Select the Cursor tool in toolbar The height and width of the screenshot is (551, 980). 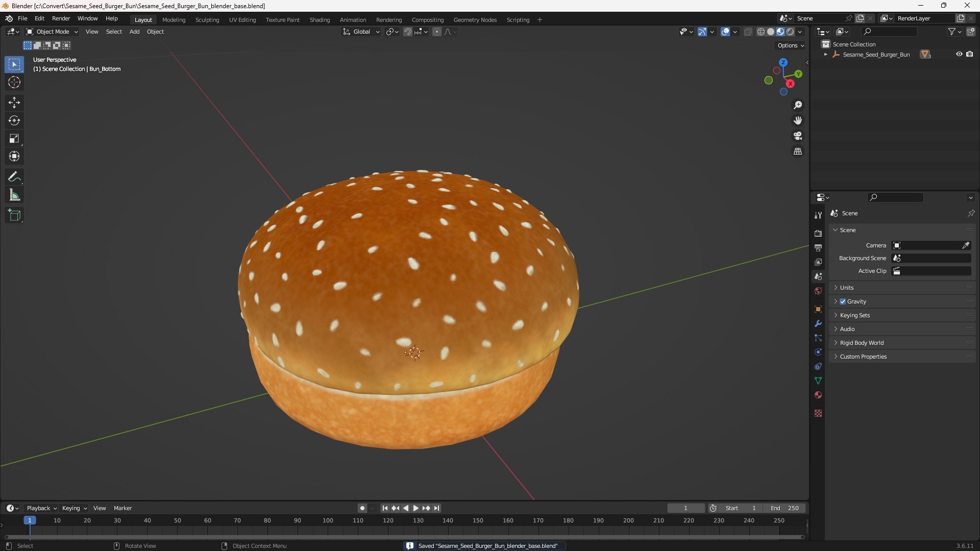[14, 83]
